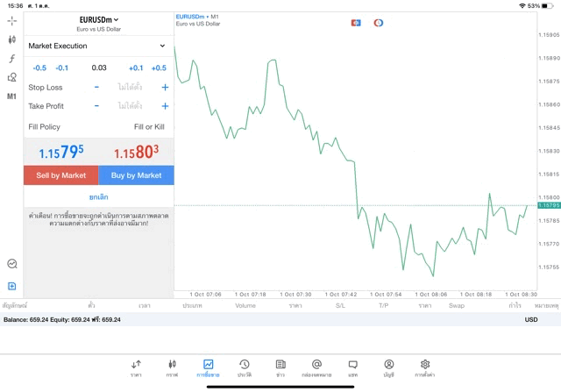Increase volume by 0.1
The height and width of the screenshot is (392, 561).
[136, 68]
